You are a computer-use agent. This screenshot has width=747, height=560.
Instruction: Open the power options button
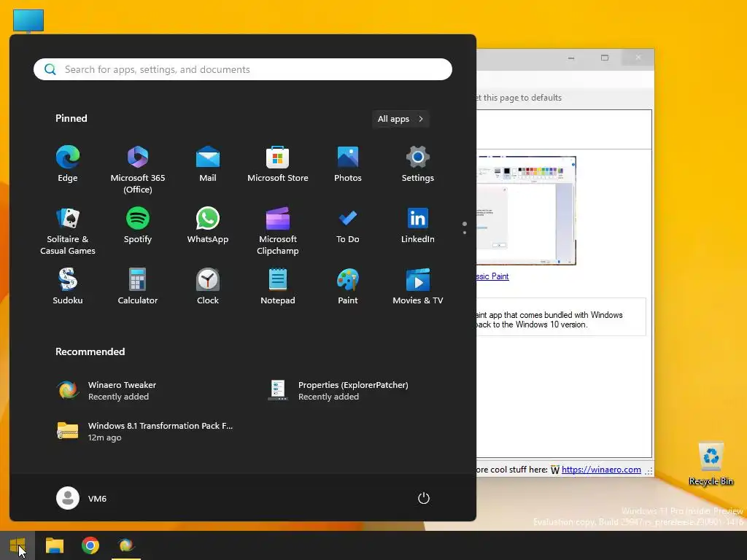click(x=424, y=498)
